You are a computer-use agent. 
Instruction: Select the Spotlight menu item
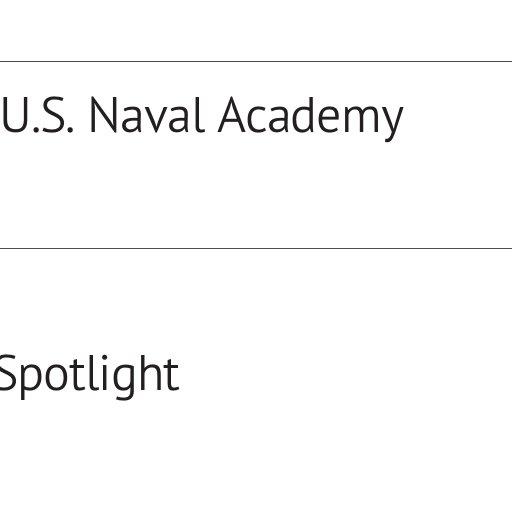[89, 376]
